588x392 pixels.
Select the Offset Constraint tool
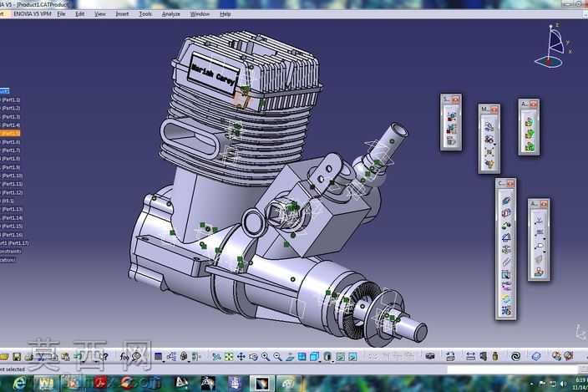[x=506, y=226]
